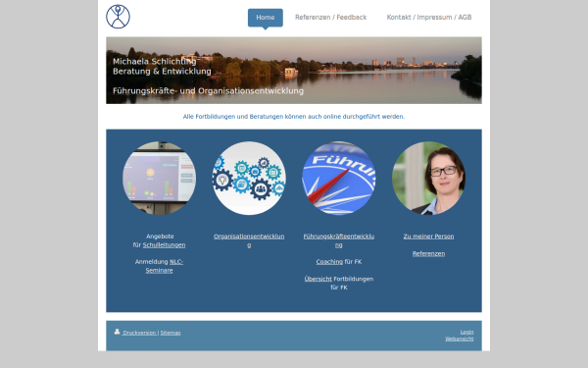Click the Login footer link
The image size is (588, 368).
point(466,332)
